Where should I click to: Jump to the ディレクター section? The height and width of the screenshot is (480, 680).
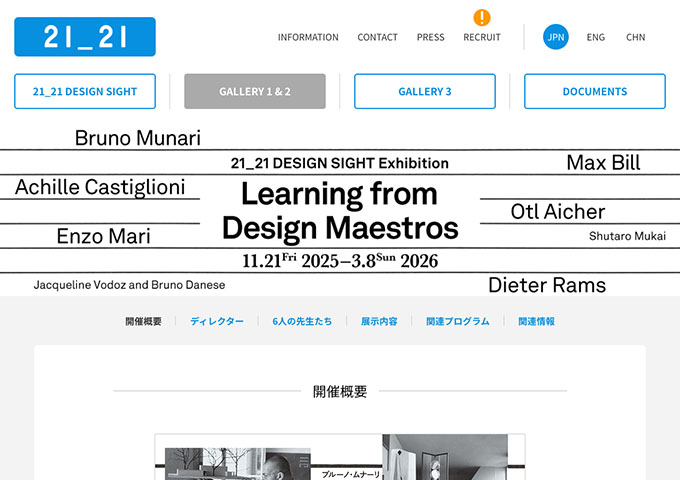pyautogui.click(x=217, y=321)
